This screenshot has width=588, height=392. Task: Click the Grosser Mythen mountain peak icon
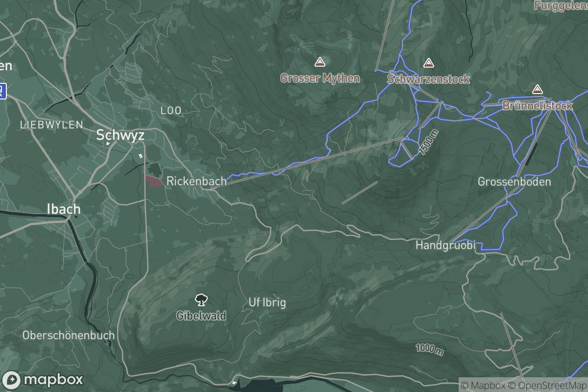pyautogui.click(x=320, y=62)
